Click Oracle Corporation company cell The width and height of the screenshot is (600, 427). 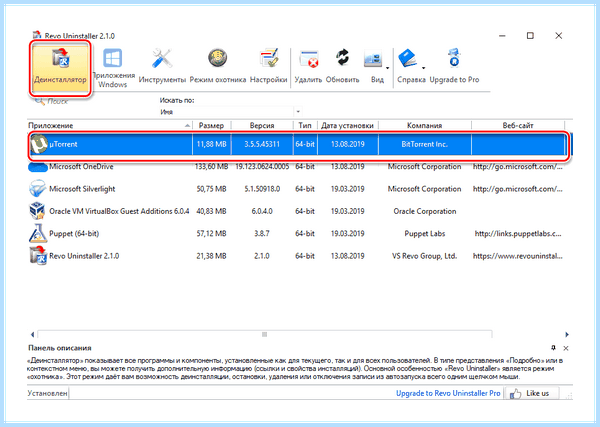click(425, 211)
